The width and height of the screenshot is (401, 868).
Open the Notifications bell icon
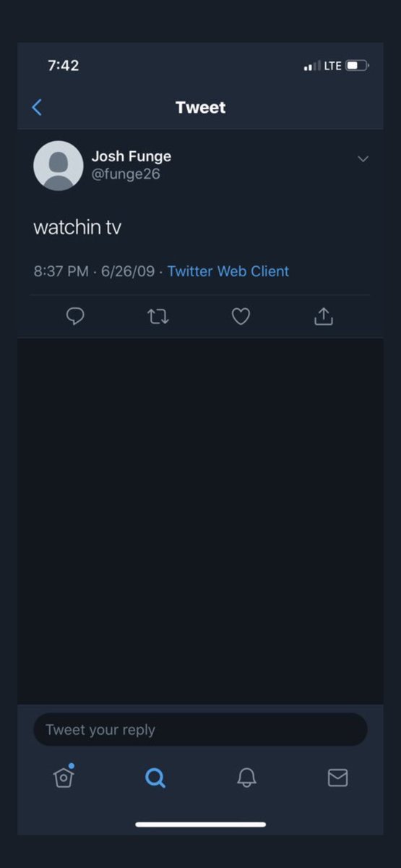point(246,778)
